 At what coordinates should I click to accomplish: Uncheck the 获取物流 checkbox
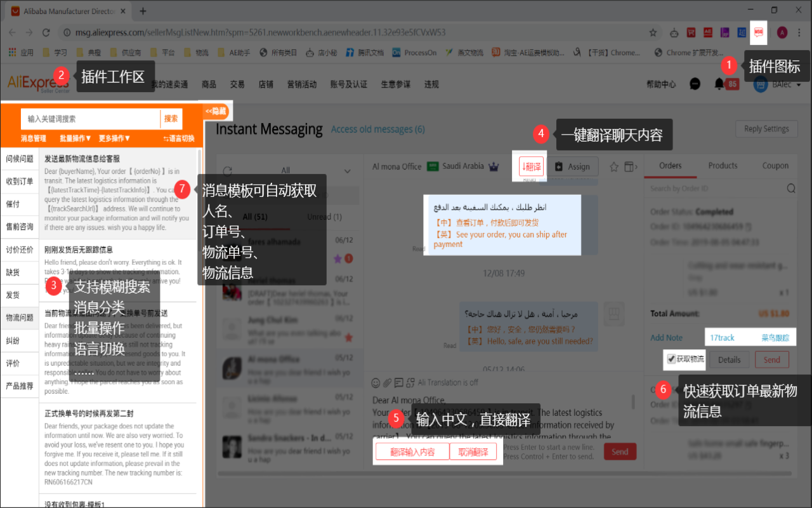(671, 359)
